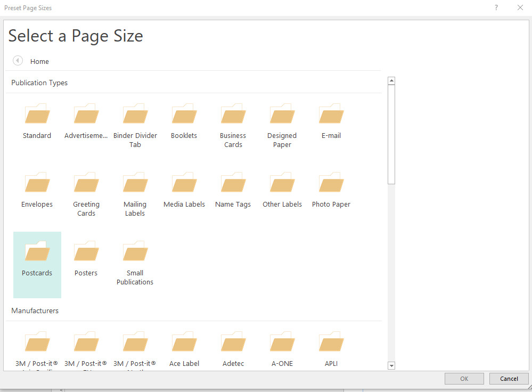
Task: Click the scroll up arrow
Action: pos(391,81)
